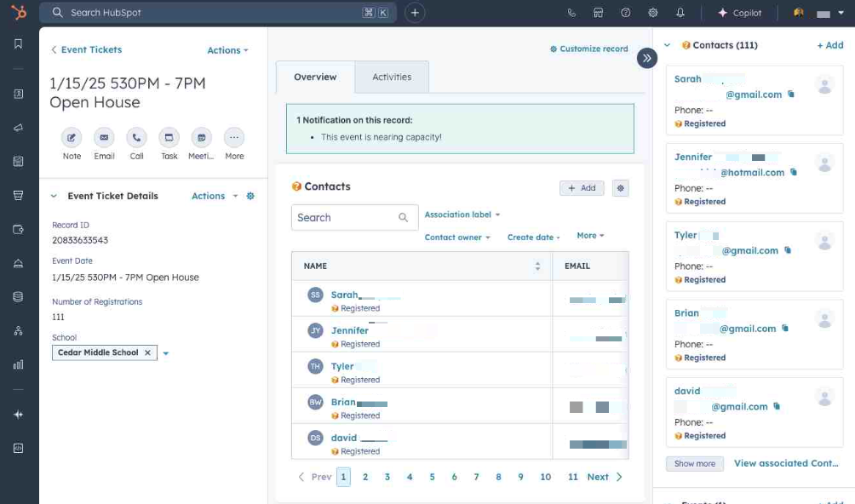Screen dimensions: 855x504
Task: Open the Create date filter
Action: [x=533, y=238]
